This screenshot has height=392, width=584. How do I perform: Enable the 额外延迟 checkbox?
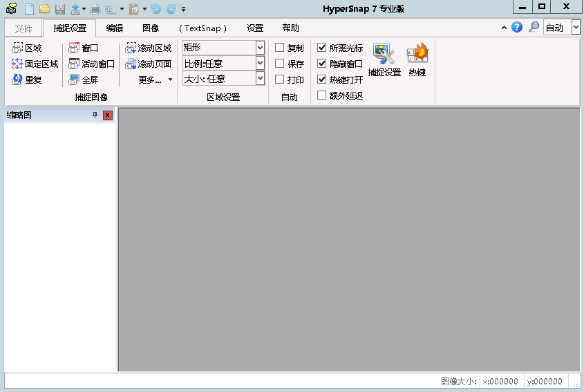pos(322,95)
